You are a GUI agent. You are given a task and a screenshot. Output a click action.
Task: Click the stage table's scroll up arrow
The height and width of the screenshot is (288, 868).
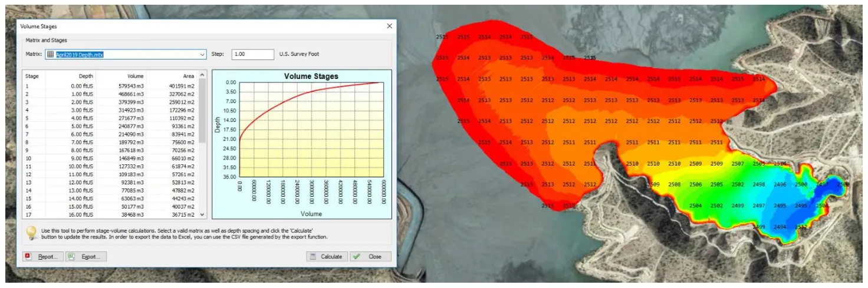(x=203, y=75)
